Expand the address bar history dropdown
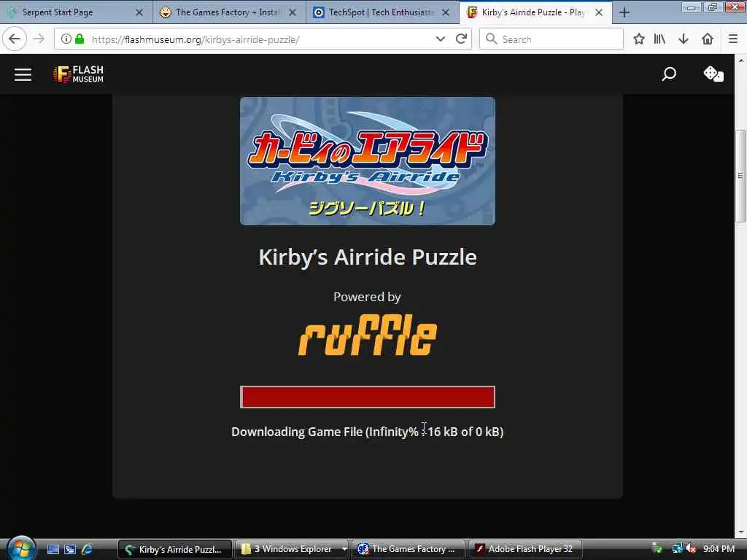747x560 pixels. (x=440, y=39)
